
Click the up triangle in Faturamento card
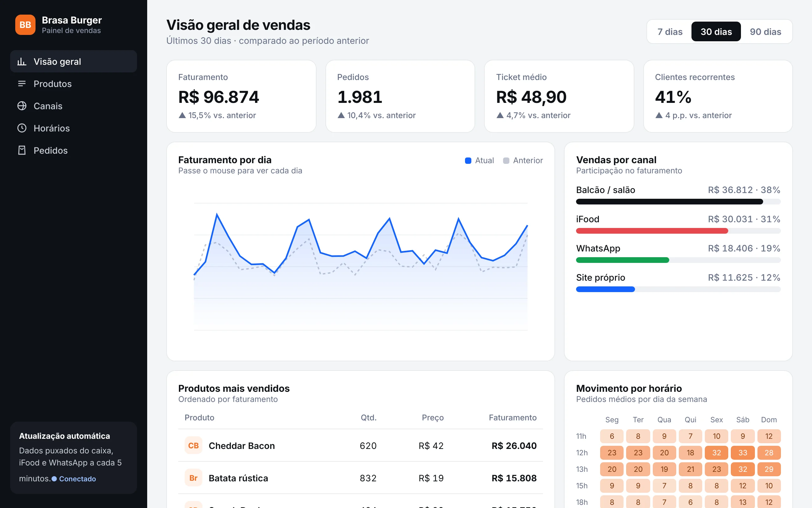182,115
